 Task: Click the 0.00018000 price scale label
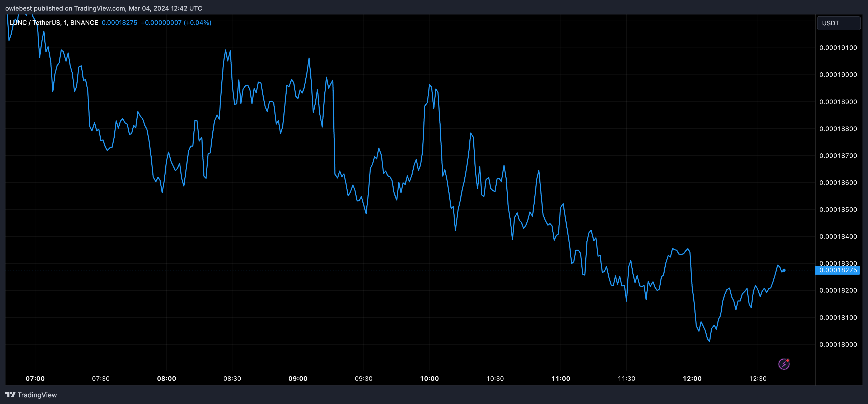click(838, 344)
